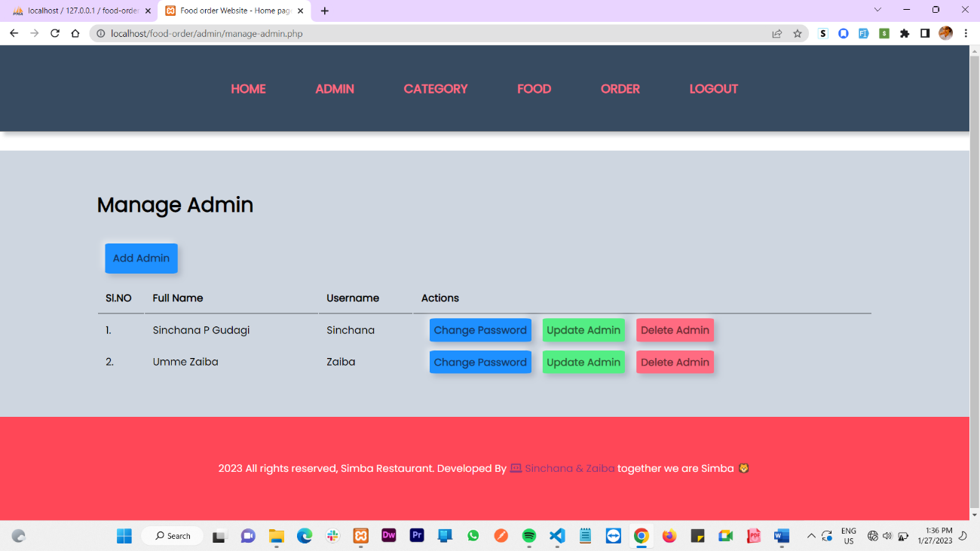Select ADMIN in the navigation menu
This screenshot has height=551, width=980.
[x=335, y=88]
